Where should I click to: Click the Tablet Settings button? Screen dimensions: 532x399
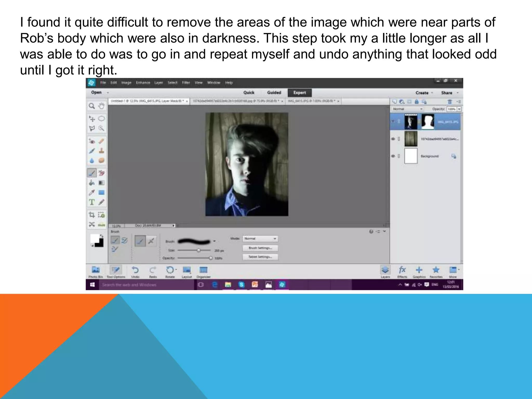tap(260, 257)
